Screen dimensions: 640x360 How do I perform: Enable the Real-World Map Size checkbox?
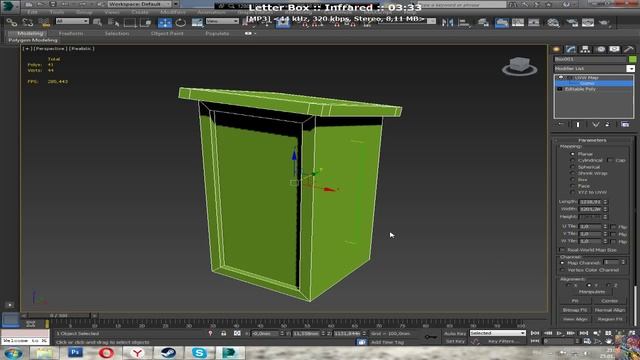(562, 250)
